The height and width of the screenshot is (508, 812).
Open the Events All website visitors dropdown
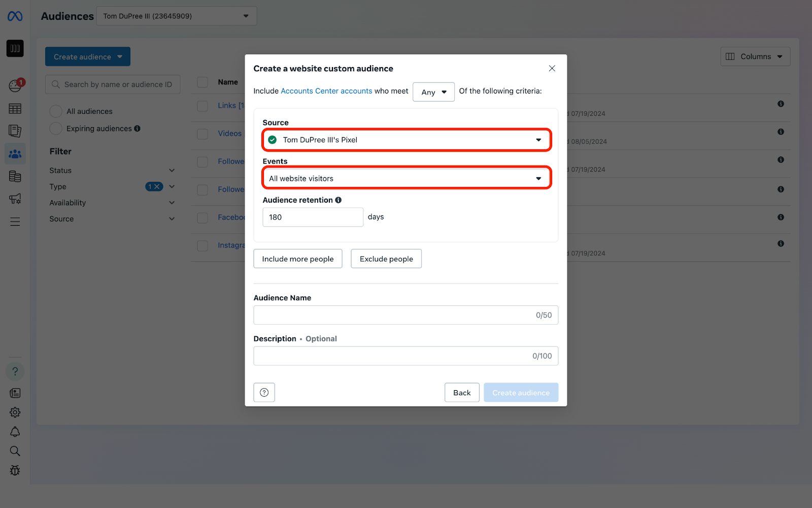(407, 178)
